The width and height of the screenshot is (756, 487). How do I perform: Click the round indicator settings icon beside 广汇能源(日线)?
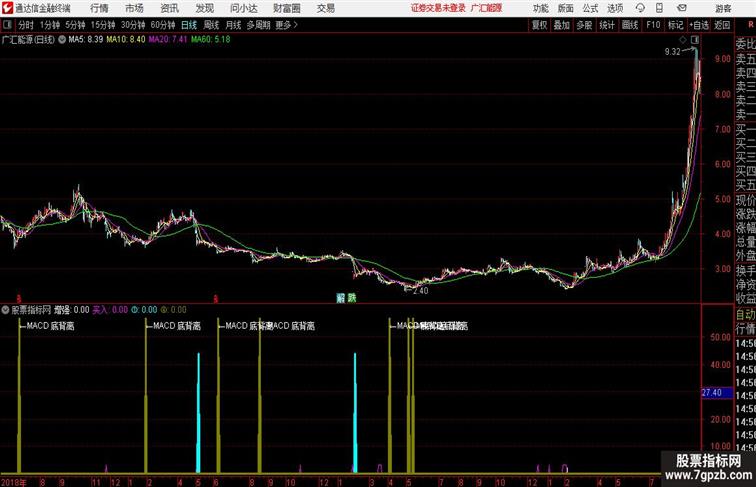tap(62, 40)
